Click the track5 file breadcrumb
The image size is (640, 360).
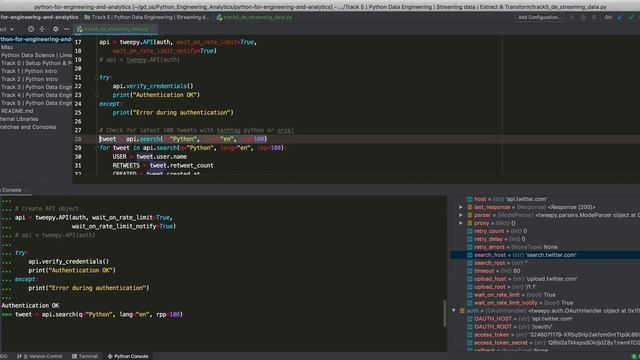pyautogui.click(x=255, y=18)
